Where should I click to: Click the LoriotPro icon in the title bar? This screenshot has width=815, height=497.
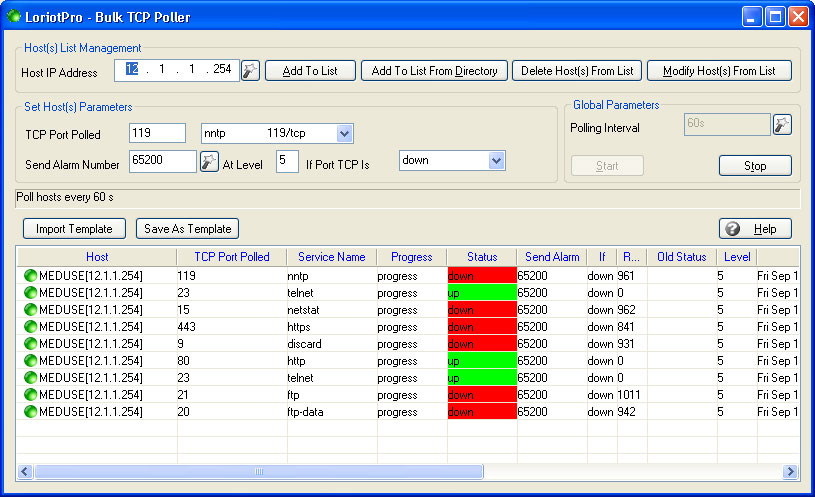[x=14, y=16]
